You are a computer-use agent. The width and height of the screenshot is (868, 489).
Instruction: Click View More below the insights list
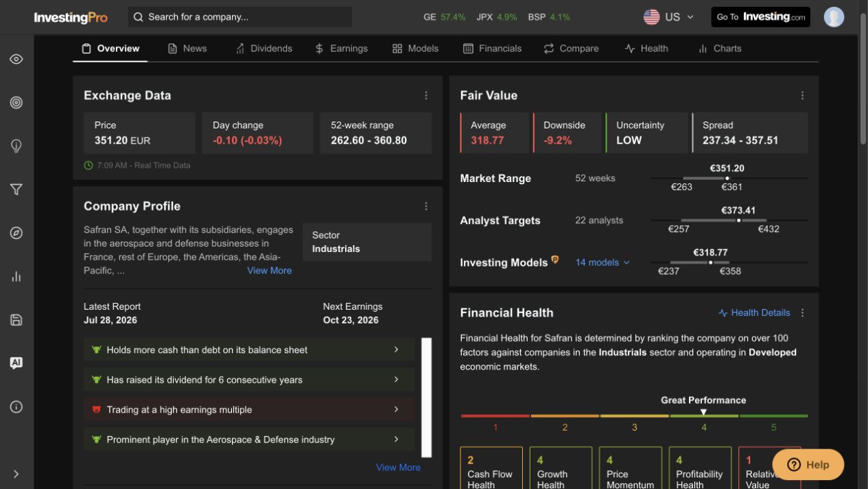tap(398, 467)
